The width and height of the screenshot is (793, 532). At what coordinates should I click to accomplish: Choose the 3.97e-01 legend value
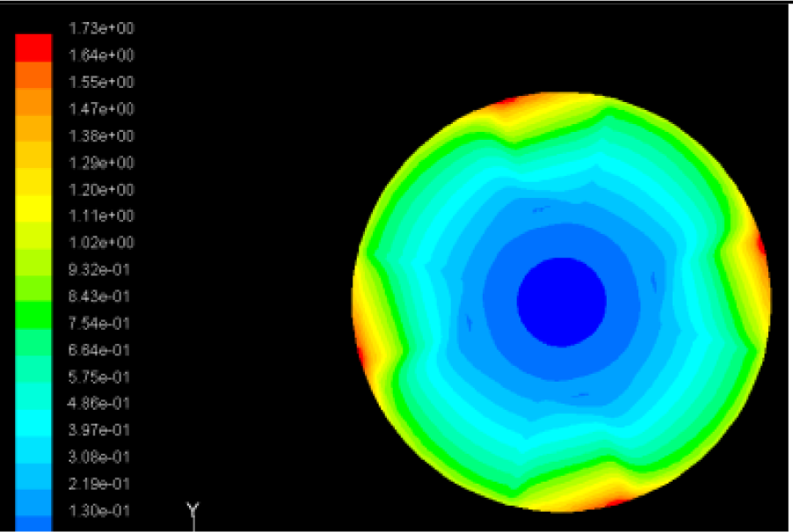tap(99, 430)
